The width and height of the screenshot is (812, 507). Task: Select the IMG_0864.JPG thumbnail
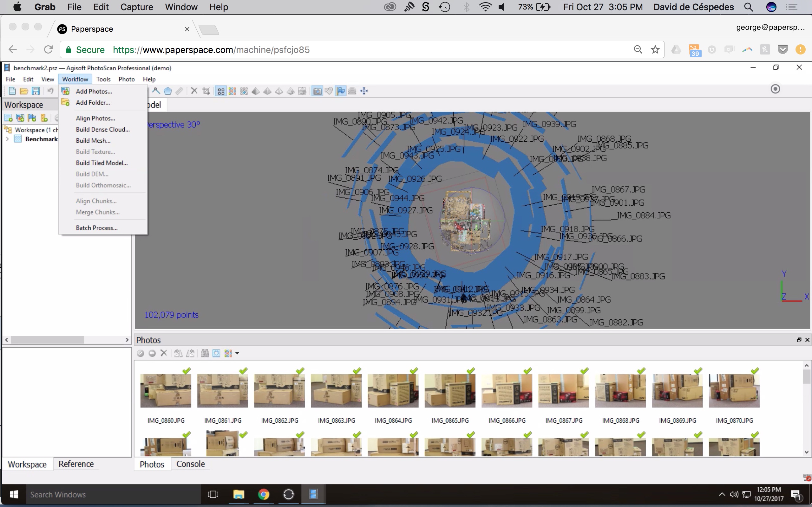tap(393, 391)
